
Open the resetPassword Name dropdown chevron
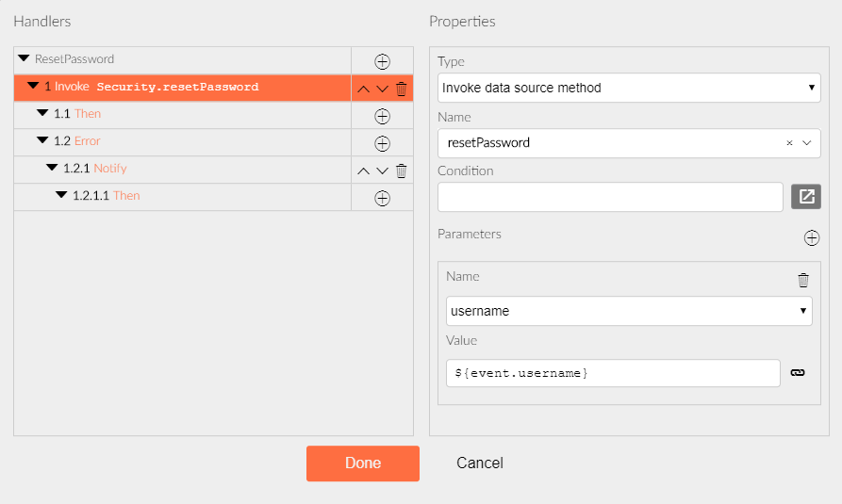pyautogui.click(x=806, y=143)
